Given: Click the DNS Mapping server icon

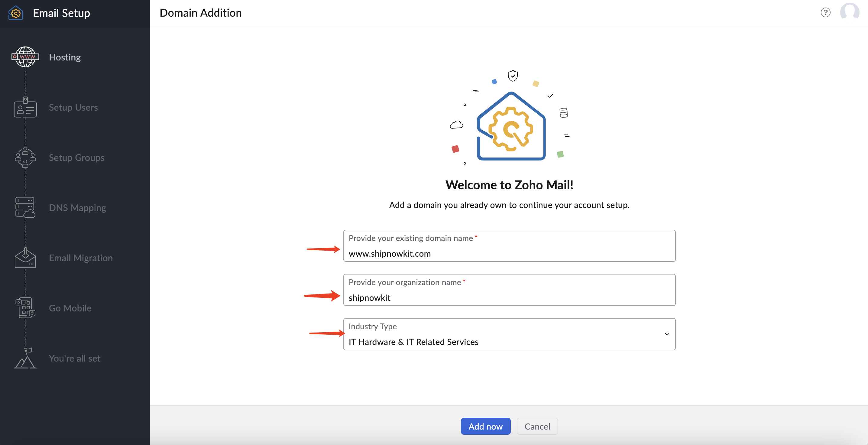Looking at the screenshot, I should (x=25, y=207).
